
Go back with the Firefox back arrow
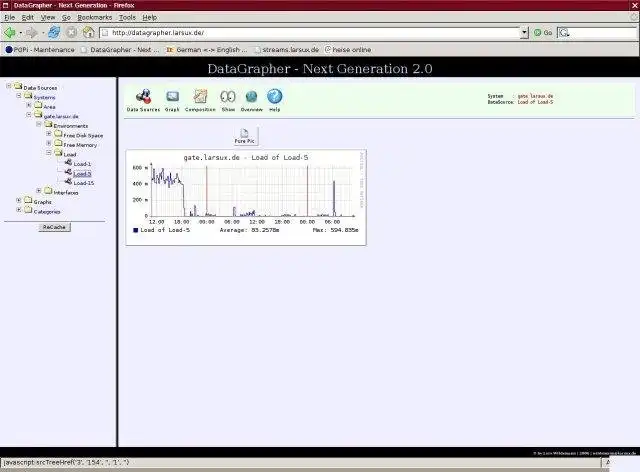click(x=9, y=32)
